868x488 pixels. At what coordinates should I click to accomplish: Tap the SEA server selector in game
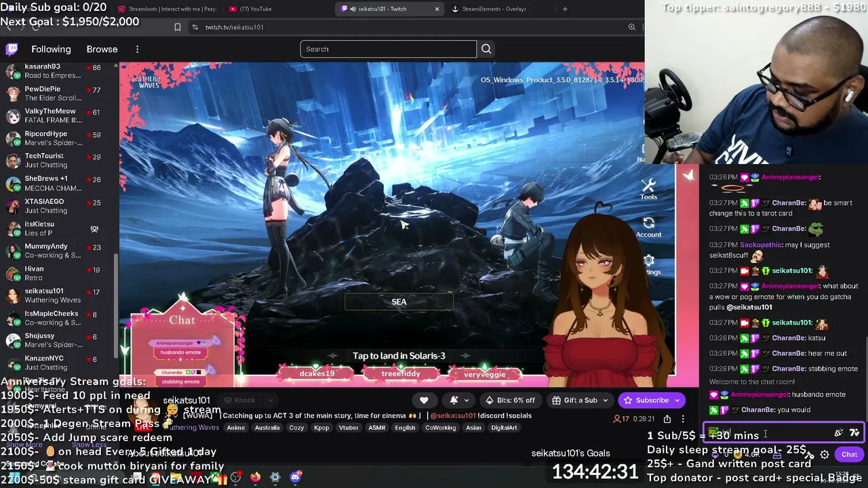click(399, 302)
